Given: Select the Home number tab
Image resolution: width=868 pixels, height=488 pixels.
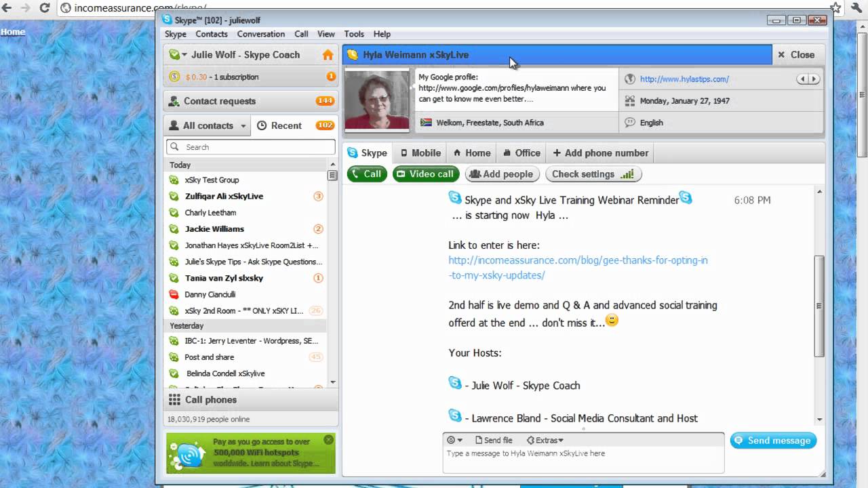Looking at the screenshot, I should pyautogui.click(x=472, y=153).
